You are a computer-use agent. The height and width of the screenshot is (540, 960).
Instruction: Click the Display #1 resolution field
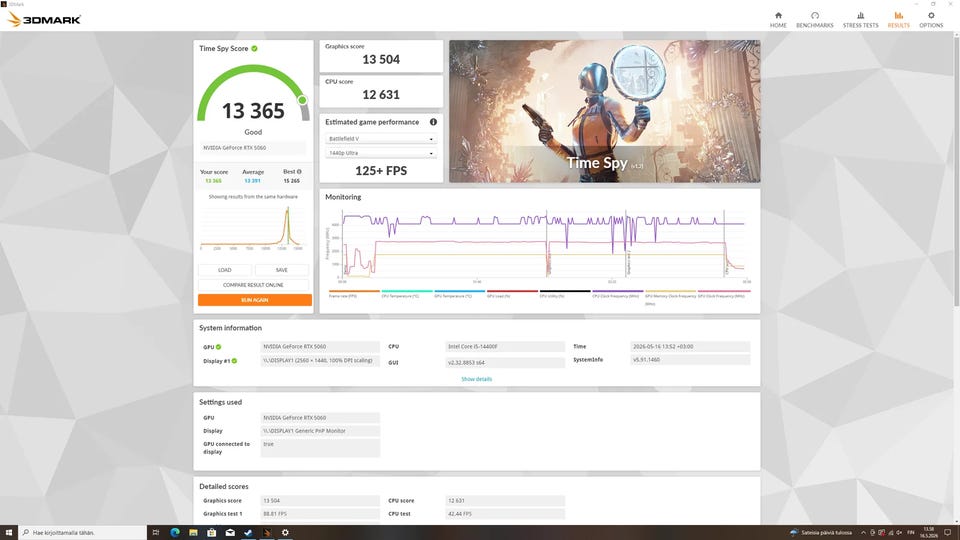(x=320, y=361)
